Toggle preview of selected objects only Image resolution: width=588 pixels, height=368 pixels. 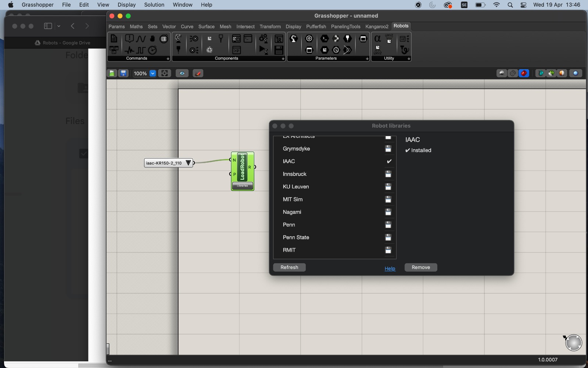[540, 73]
